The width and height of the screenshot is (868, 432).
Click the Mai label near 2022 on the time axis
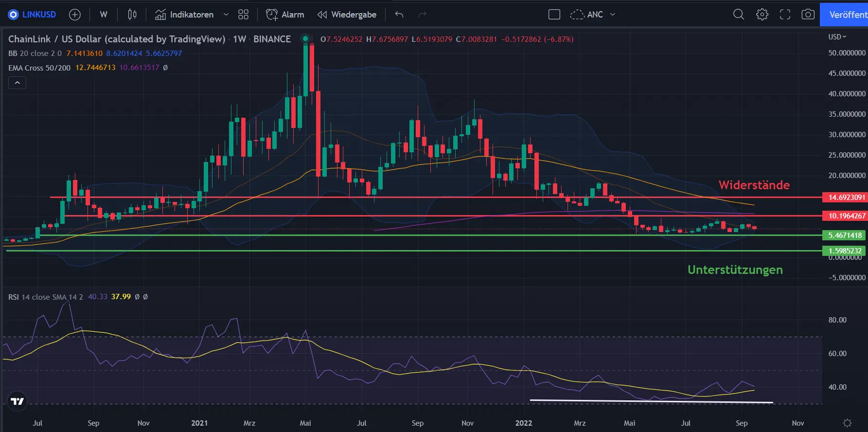[x=629, y=423]
